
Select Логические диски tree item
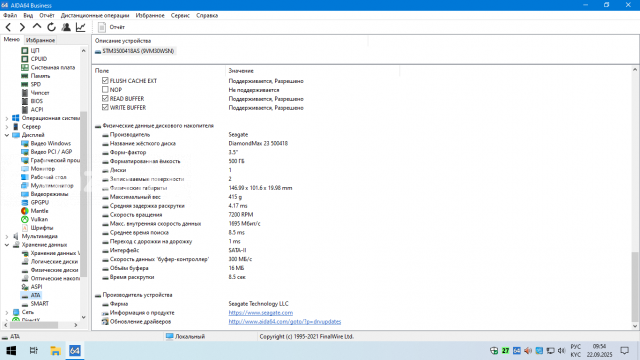tap(54, 261)
